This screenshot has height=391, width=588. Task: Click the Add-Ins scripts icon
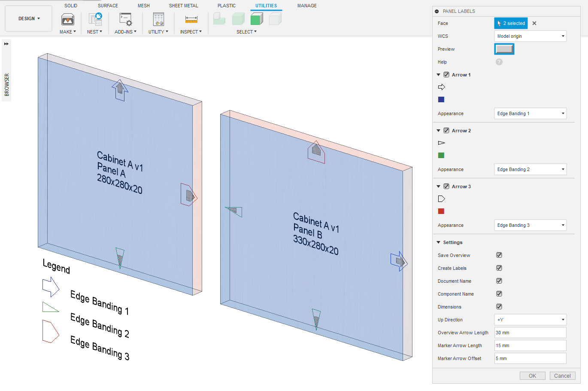coord(125,19)
